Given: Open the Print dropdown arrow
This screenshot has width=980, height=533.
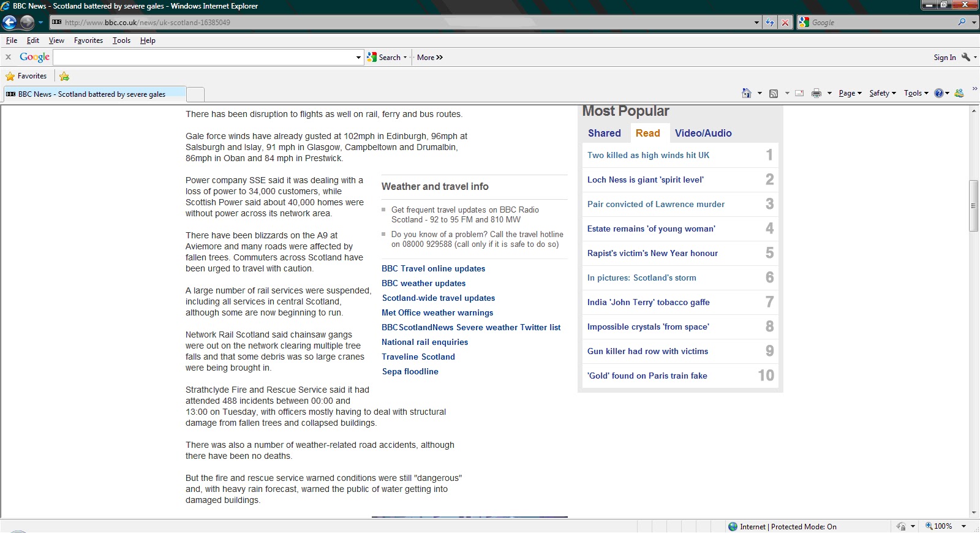Looking at the screenshot, I should [829, 93].
